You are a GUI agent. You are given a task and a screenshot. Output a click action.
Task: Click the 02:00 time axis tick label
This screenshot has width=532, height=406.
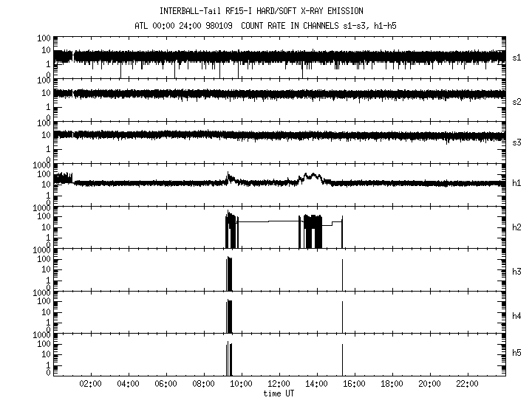[x=90, y=384]
